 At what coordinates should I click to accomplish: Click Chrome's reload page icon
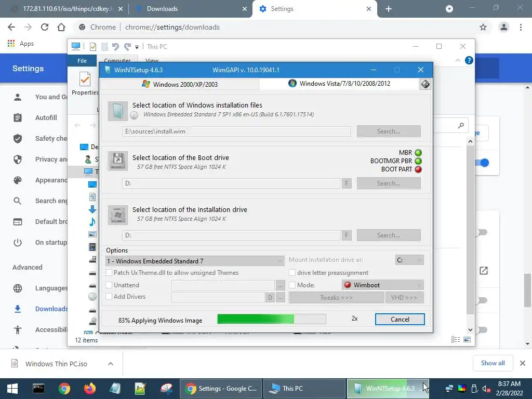(x=45, y=27)
